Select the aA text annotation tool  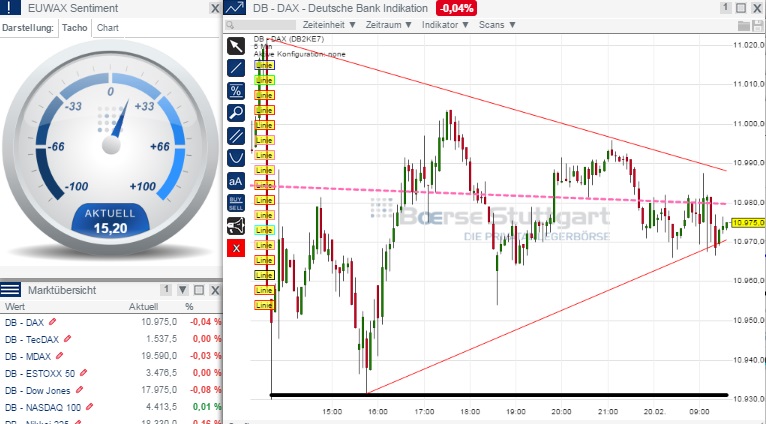pos(236,181)
